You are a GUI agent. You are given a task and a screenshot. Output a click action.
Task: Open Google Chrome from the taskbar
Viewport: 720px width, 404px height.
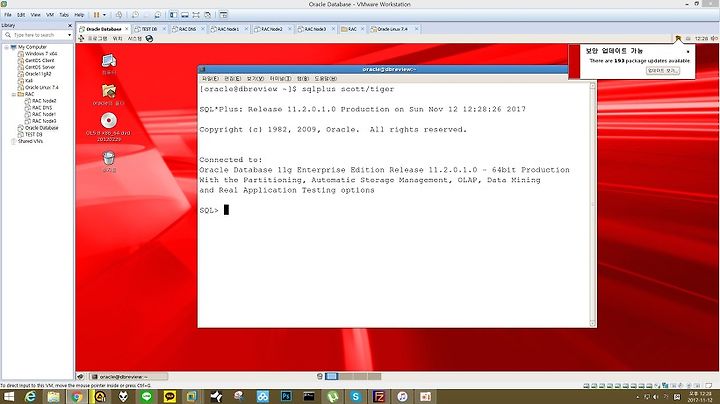[77, 396]
